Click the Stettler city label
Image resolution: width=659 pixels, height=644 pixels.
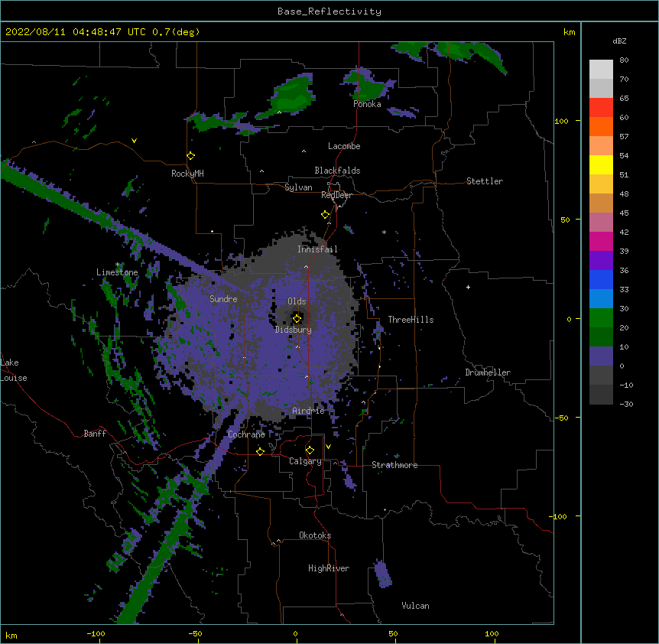485,181
